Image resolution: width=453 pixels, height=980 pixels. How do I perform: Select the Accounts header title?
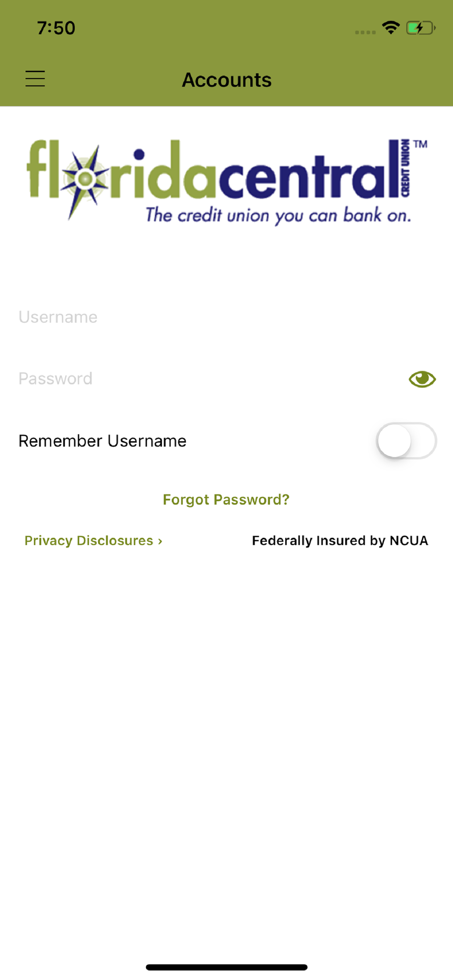point(226,79)
